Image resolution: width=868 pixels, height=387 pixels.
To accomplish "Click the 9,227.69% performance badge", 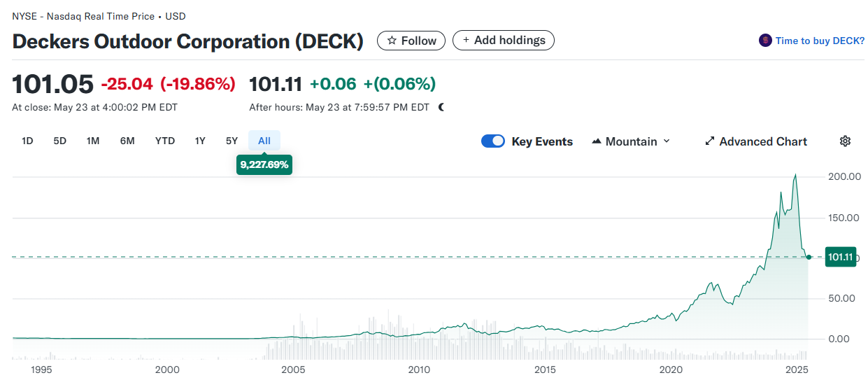I will (264, 165).
